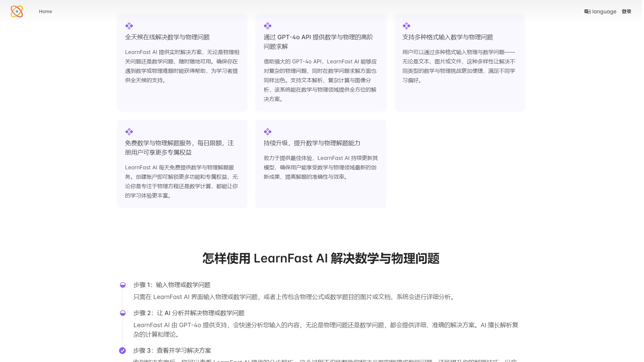Click the 怎样使用 LearnFast AI main heading
Viewport: 644px width, 362px height.
[x=322, y=258]
